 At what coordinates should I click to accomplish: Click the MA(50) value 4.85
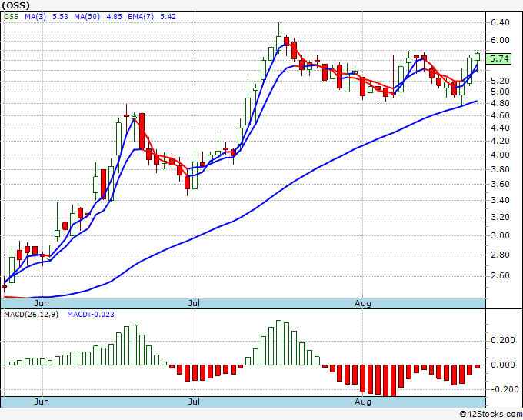(x=114, y=17)
